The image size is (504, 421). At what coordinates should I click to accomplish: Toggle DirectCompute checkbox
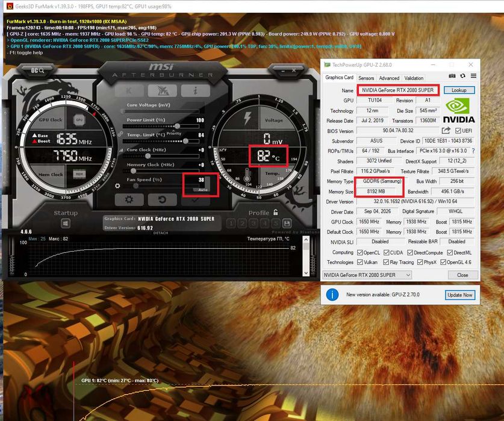pos(410,252)
